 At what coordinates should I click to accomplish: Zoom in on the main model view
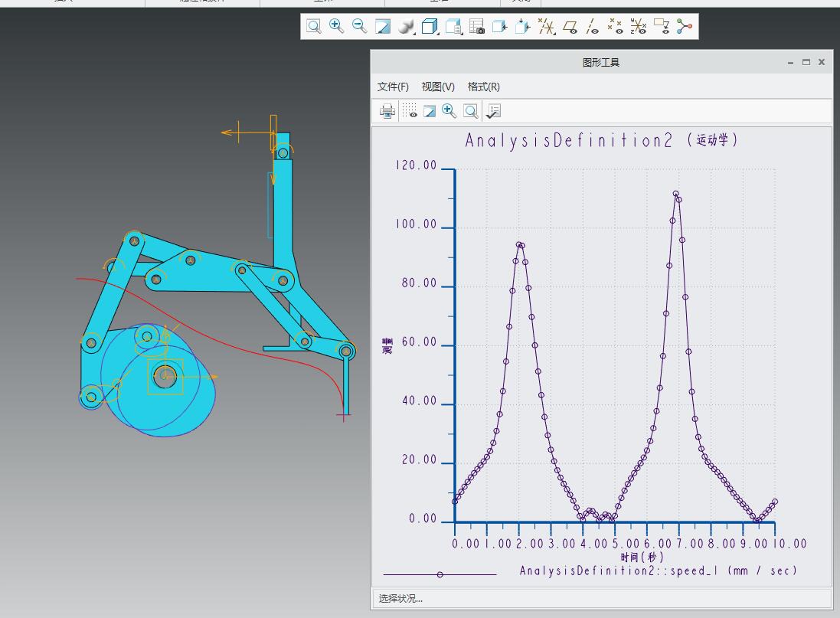pyautogui.click(x=336, y=26)
